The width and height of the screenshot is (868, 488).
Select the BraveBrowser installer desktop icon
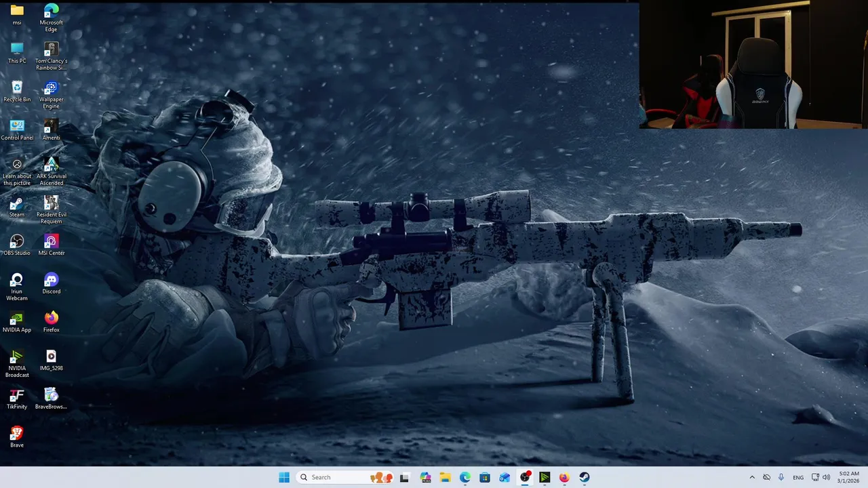[51, 399]
